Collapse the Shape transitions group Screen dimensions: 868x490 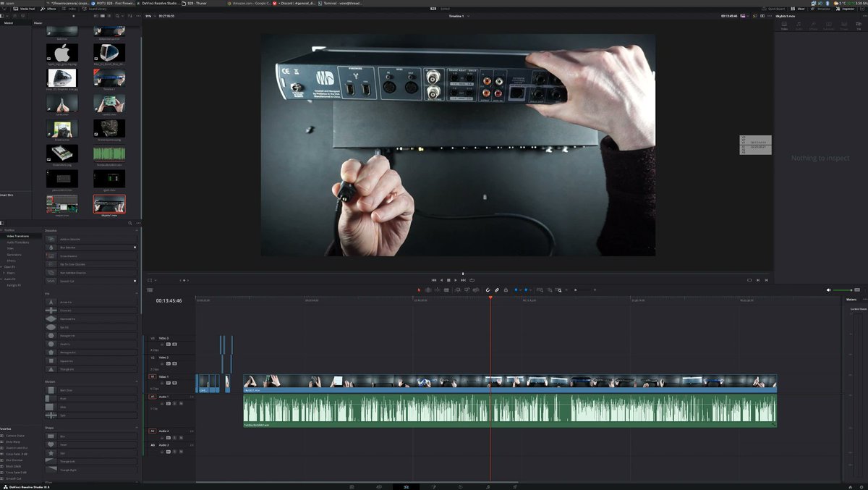click(137, 428)
